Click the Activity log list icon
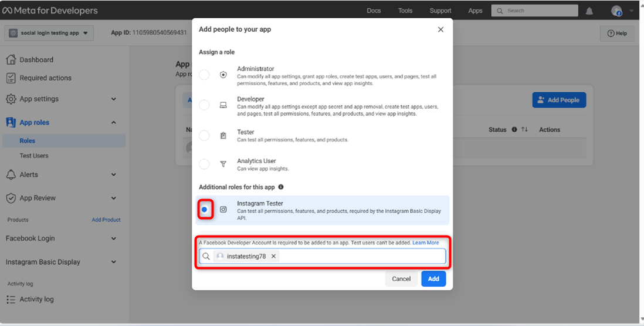This screenshot has width=644, height=326. pos(11,300)
